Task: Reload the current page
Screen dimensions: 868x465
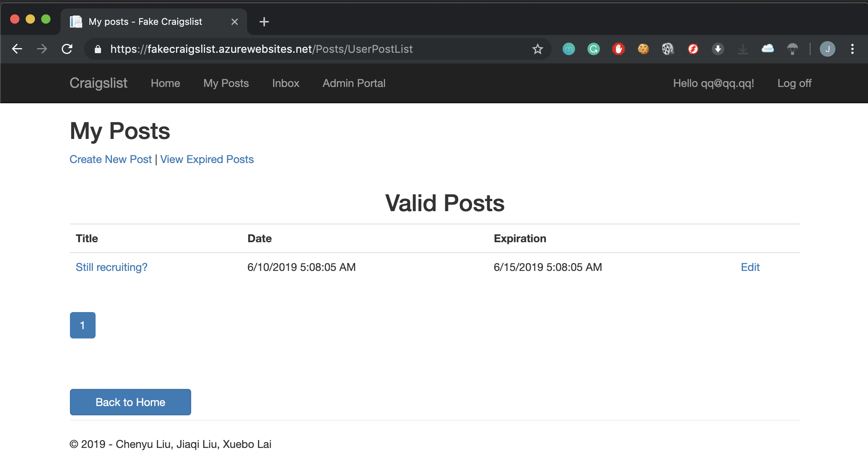Action: click(67, 49)
